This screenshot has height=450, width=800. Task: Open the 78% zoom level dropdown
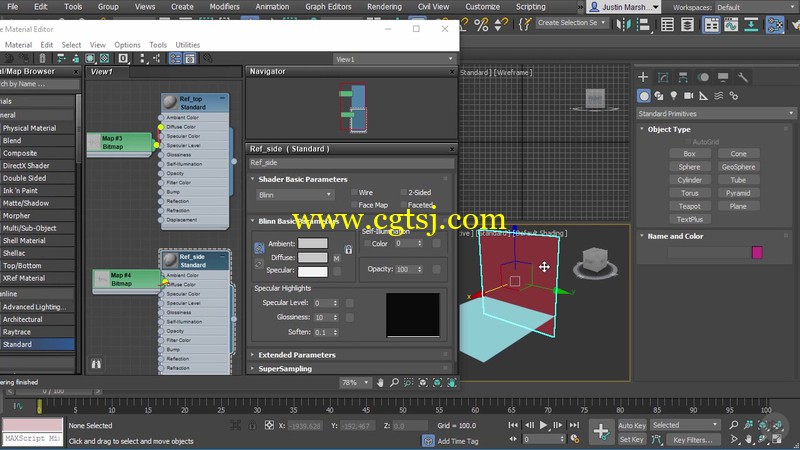pos(355,383)
